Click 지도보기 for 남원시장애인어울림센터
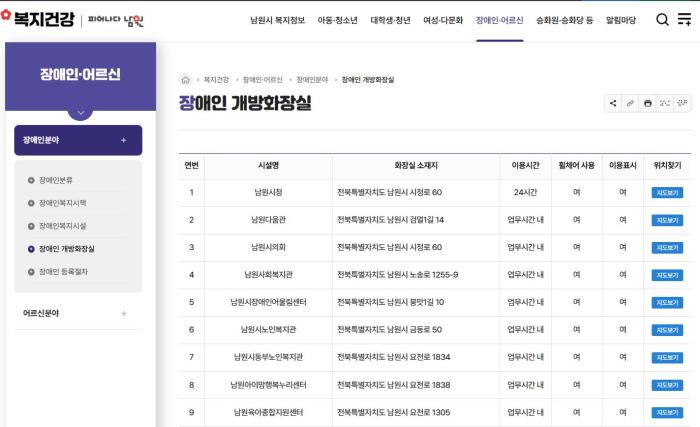 (x=667, y=302)
